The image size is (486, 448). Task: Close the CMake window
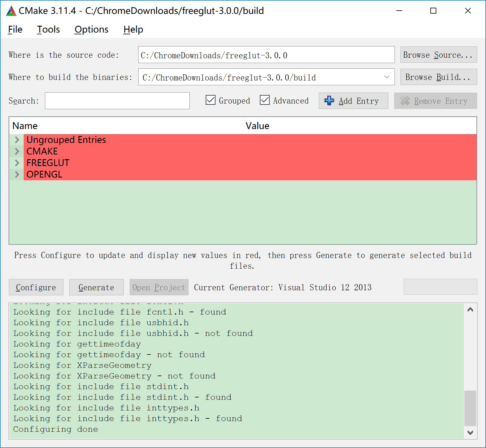pos(468,11)
